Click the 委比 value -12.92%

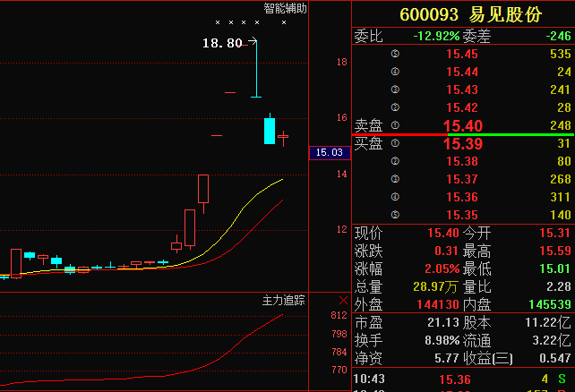click(x=436, y=36)
